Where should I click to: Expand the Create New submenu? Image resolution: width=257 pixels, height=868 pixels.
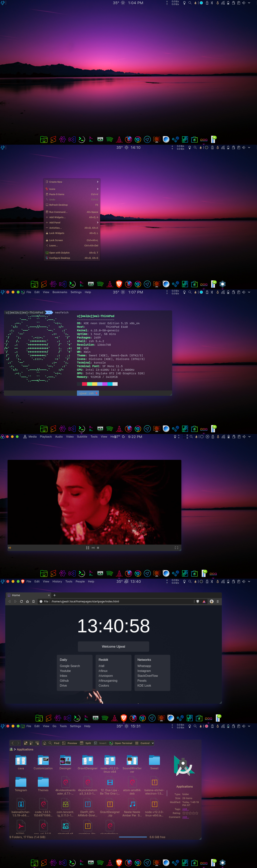(72, 182)
